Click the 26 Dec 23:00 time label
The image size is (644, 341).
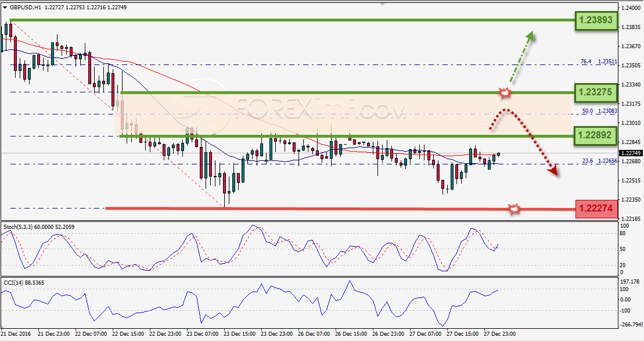point(388,334)
